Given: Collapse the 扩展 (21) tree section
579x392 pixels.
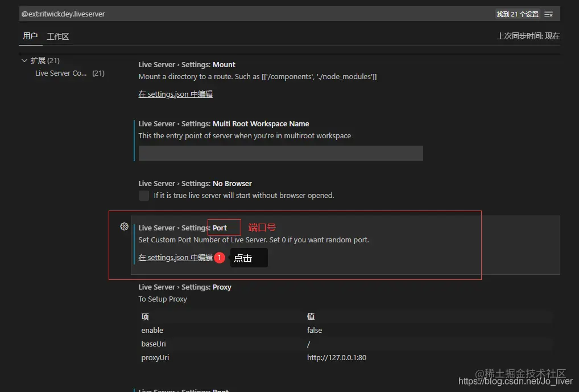Looking at the screenshot, I should coord(24,60).
